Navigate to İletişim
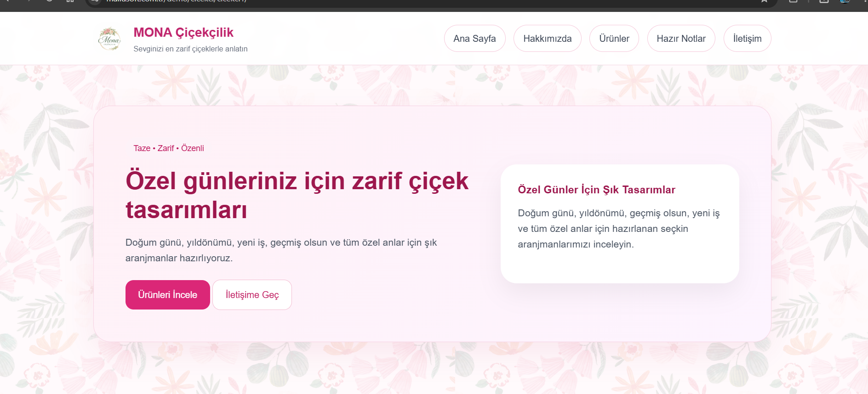The image size is (868, 394). [747, 39]
